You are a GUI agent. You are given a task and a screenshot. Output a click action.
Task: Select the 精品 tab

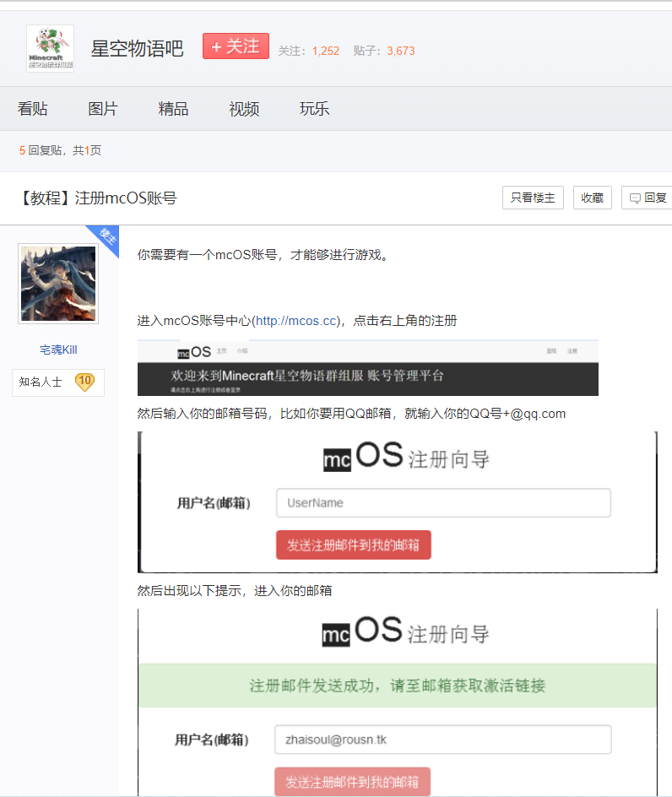(x=173, y=109)
